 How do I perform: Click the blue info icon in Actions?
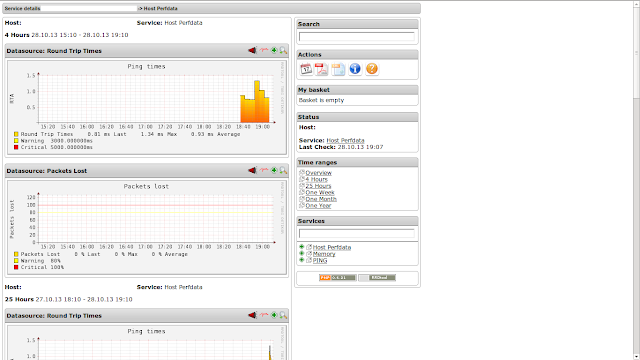[x=355, y=69]
